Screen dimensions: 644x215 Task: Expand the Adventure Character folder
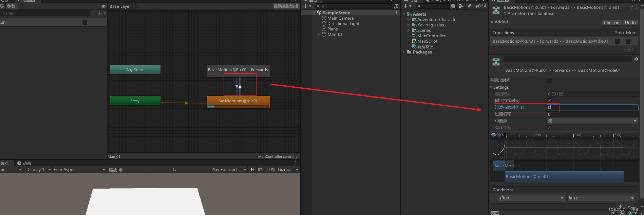pos(409,20)
